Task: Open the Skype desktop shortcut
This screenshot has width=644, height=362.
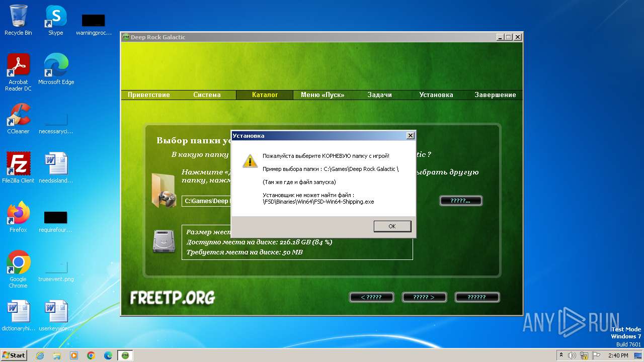Action: pyautogui.click(x=56, y=21)
